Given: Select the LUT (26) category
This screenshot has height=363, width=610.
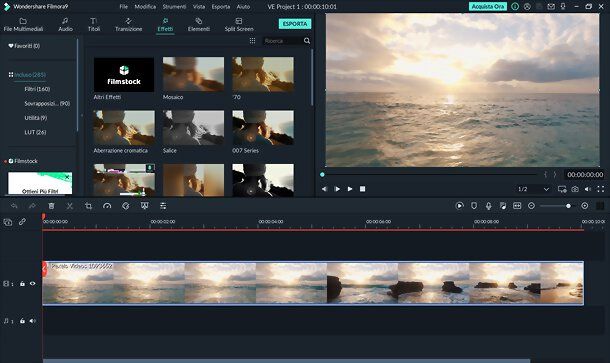Looking at the screenshot, I should coord(35,132).
